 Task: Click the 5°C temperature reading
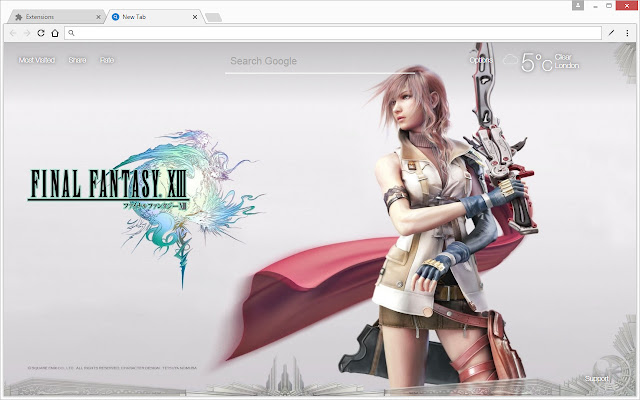pyautogui.click(x=537, y=62)
